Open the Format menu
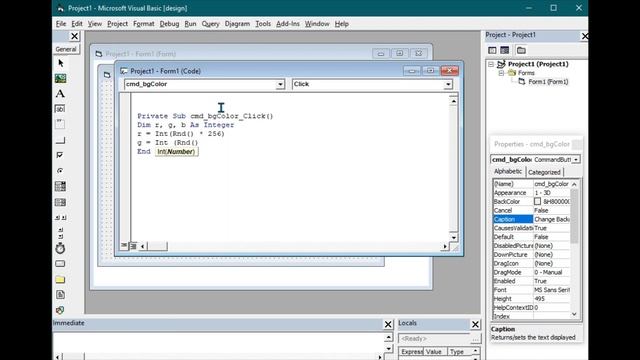 [144, 24]
